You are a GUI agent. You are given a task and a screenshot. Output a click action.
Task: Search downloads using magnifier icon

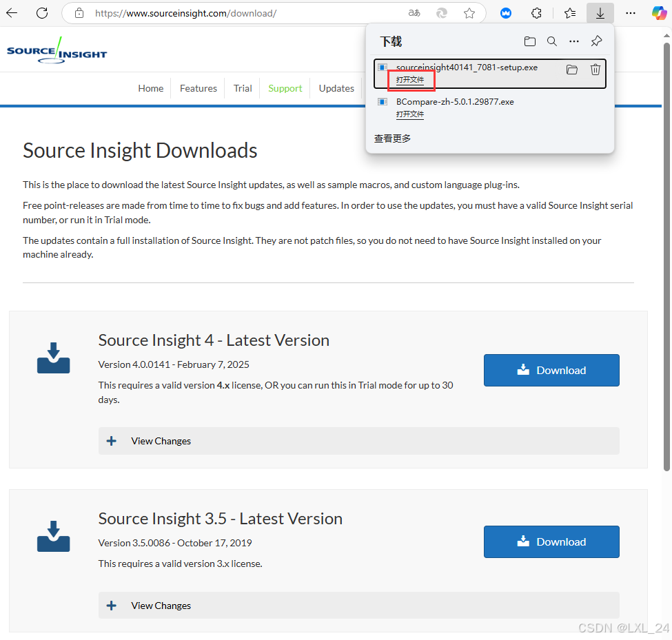[x=552, y=41]
